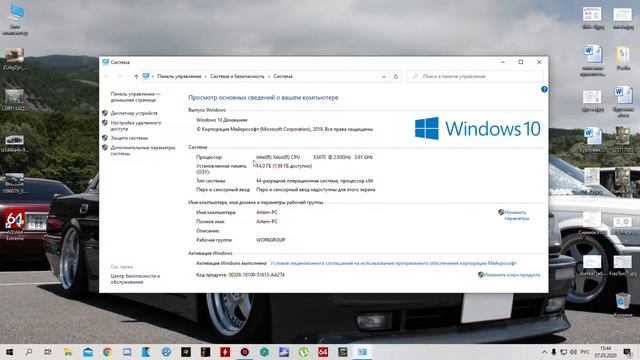Open the Windows Start menu

[9, 352]
